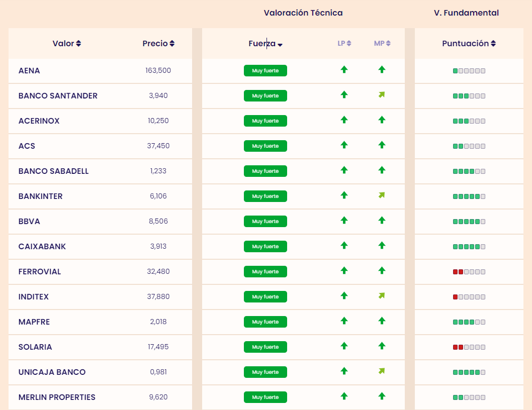Click V. Fundamental section heading
This screenshot has width=532, height=410.
[x=466, y=13]
